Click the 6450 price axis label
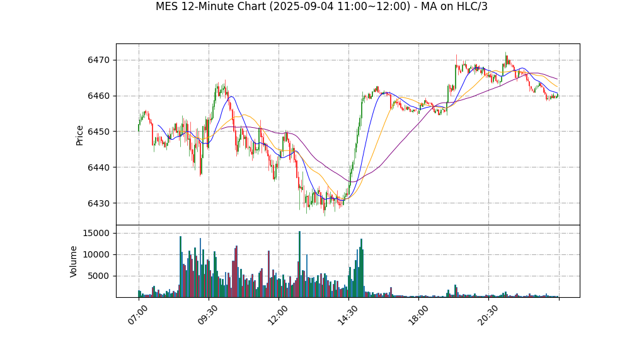This screenshot has height=362, width=644. [x=98, y=132]
